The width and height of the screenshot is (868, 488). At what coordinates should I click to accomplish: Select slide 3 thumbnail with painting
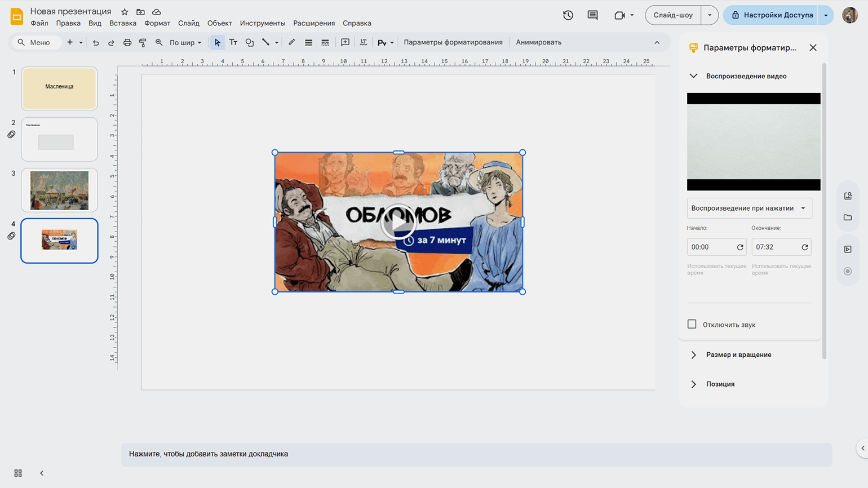(59, 190)
